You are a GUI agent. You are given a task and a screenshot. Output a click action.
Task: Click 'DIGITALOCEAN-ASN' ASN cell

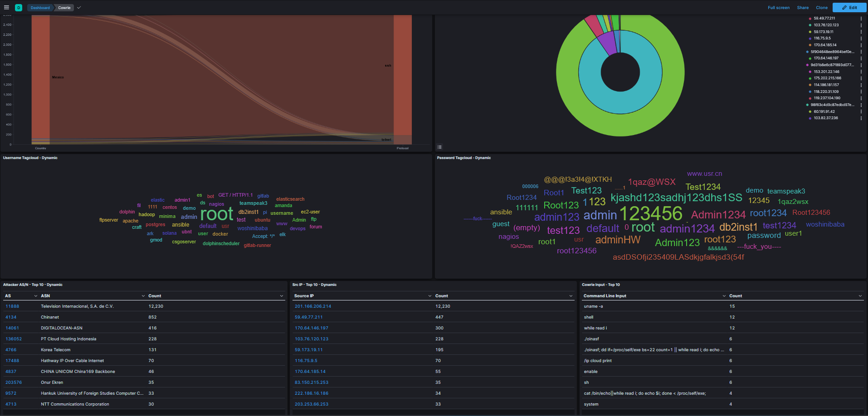click(x=62, y=328)
